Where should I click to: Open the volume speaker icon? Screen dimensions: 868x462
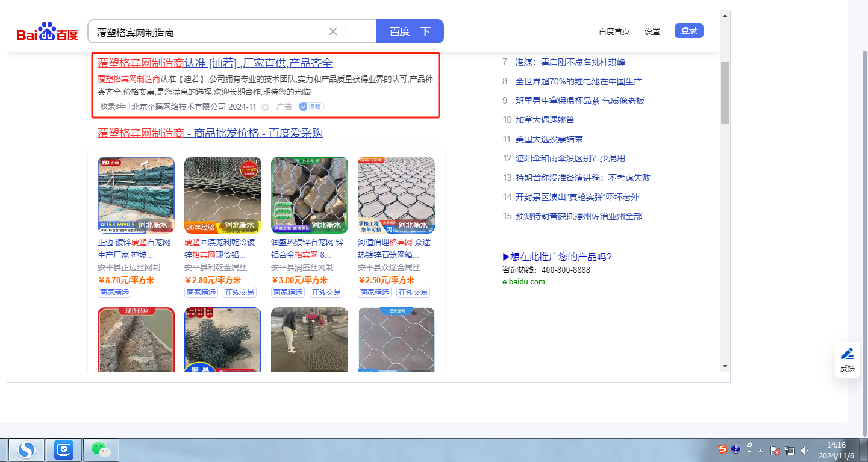pyautogui.click(x=804, y=450)
